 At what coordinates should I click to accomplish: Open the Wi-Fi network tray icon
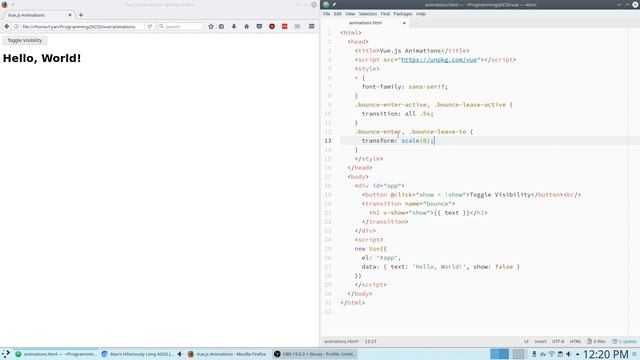tap(551, 354)
